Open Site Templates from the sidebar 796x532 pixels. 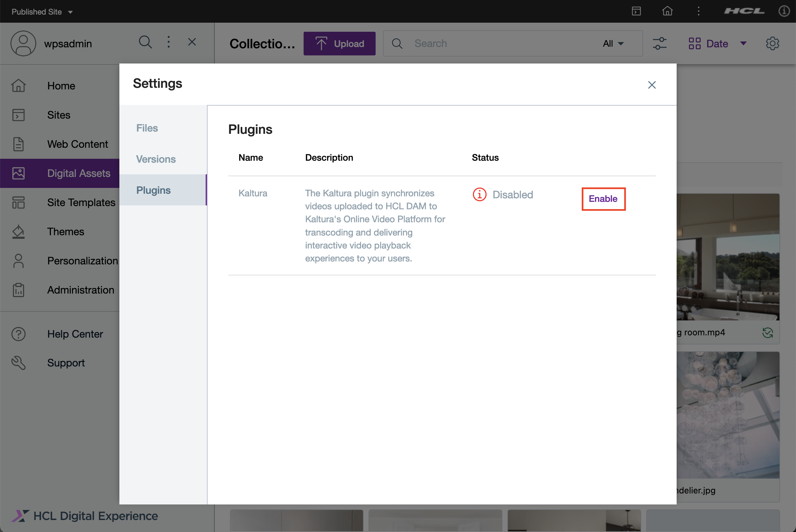pyautogui.click(x=81, y=202)
